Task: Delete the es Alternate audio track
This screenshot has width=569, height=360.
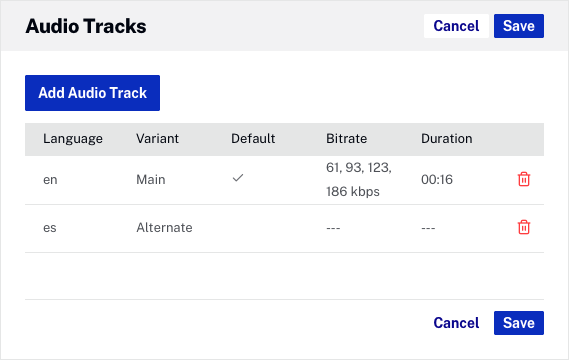Action: point(524,228)
